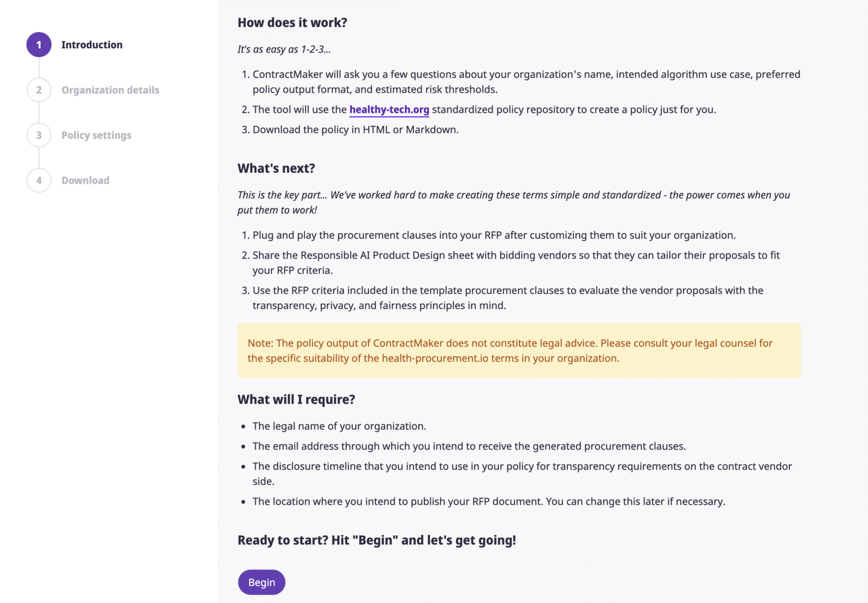868x603 pixels.
Task: Click the 'Plug and play' list item
Action: pos(494,235)
